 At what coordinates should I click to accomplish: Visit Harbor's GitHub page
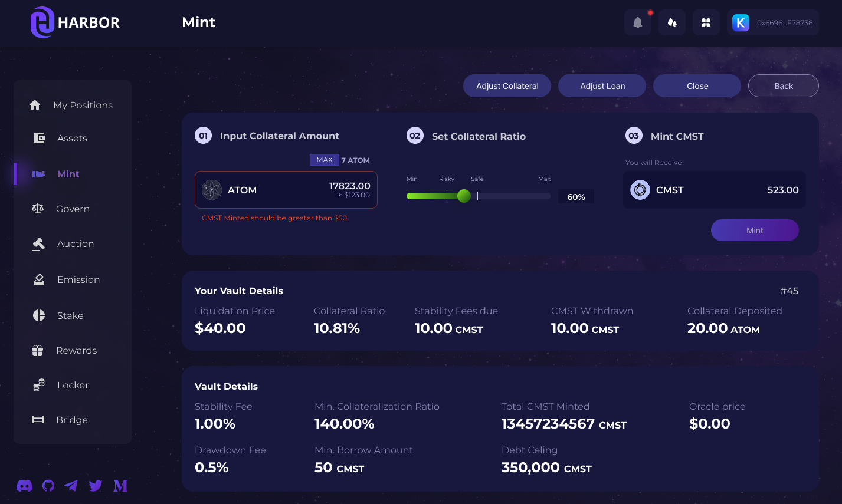tap(48, 486)
